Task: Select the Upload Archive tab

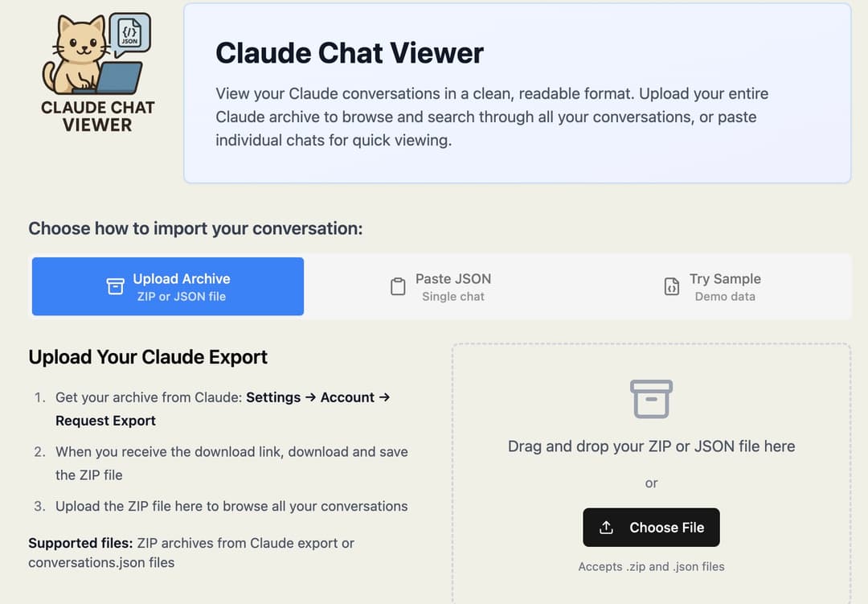Action: (x=168, y=286)
